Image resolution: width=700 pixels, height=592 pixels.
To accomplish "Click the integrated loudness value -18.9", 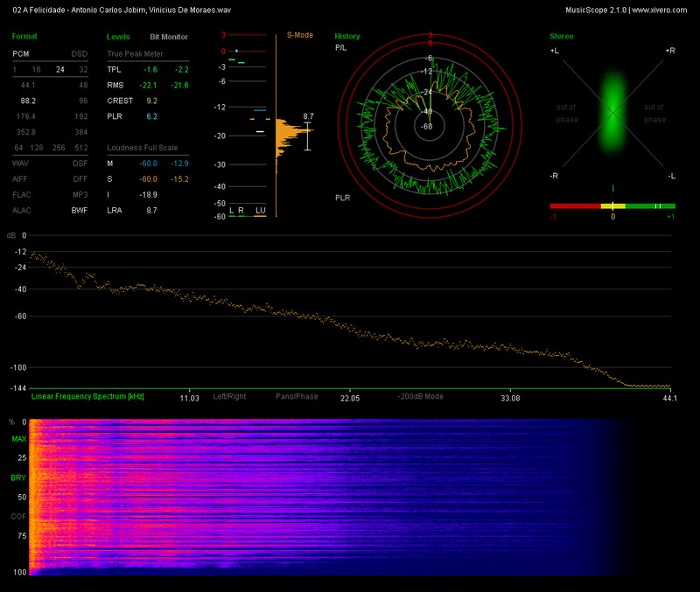I will click(x=148, y=195).
